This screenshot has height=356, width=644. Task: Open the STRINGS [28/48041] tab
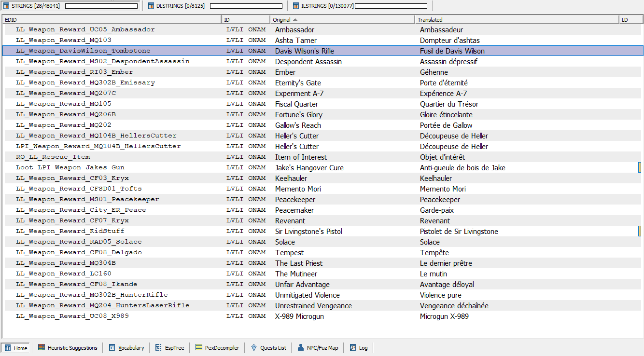[x=71, y=6]
